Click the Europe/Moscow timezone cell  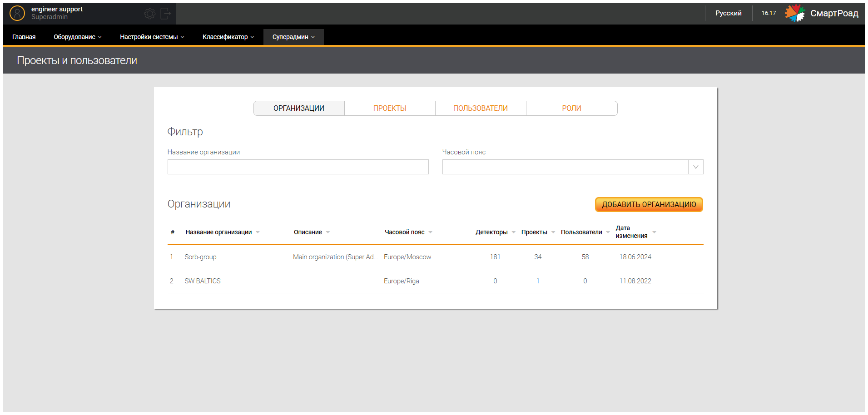click(x=407, y=257)
